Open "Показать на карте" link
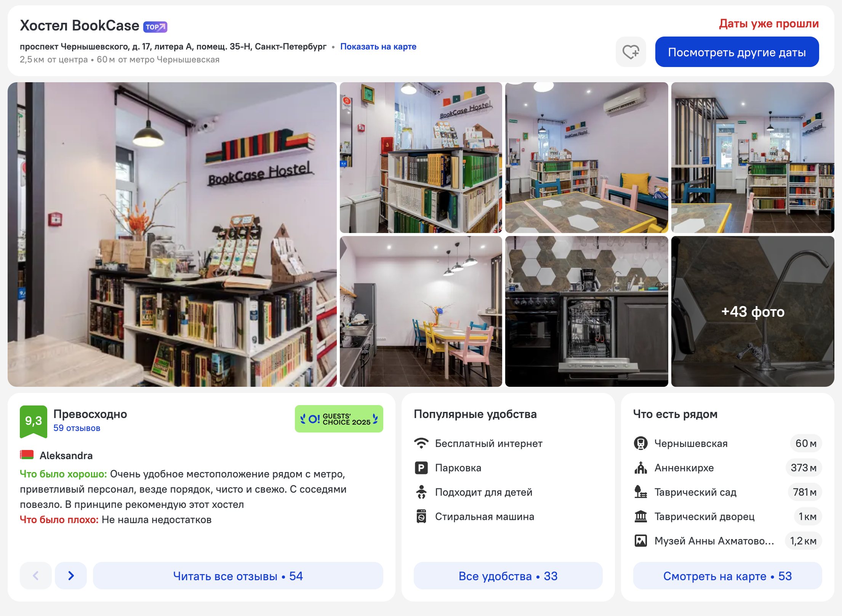The height and width of the screenshot is (616, 842). (378, 46)
